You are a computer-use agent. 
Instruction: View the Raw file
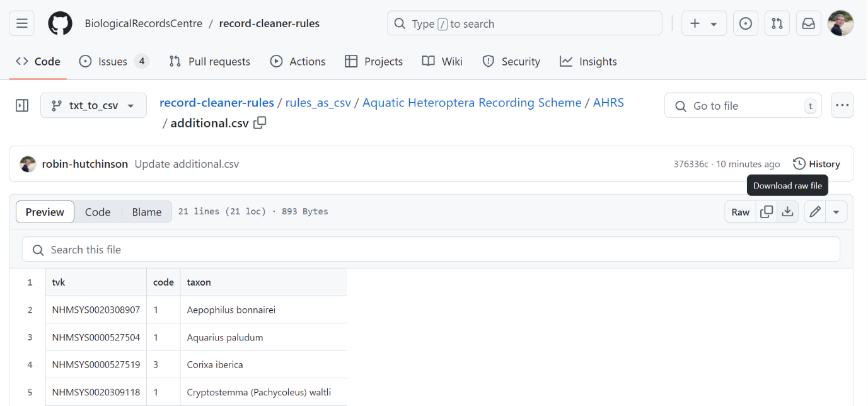(739, 212)
